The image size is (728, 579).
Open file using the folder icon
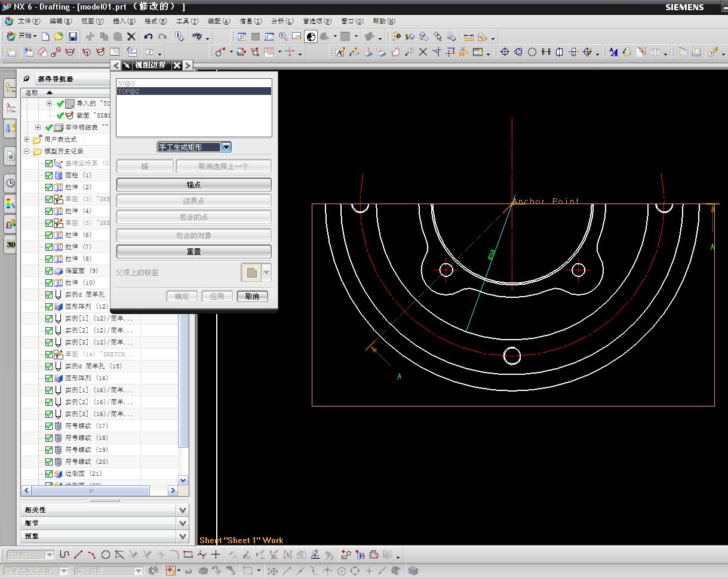click(59, 36)
